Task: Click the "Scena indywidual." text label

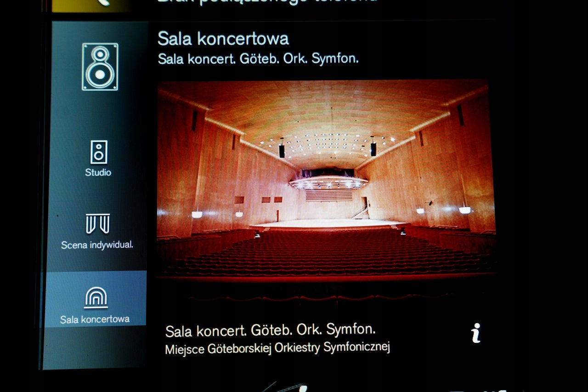Action: (97, 245)
